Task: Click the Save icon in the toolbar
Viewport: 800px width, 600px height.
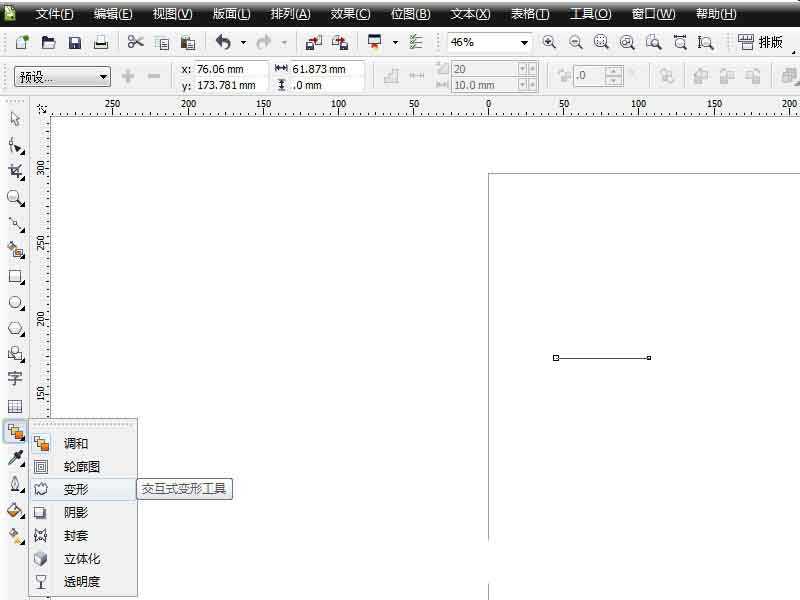Action: coord(75,43)
